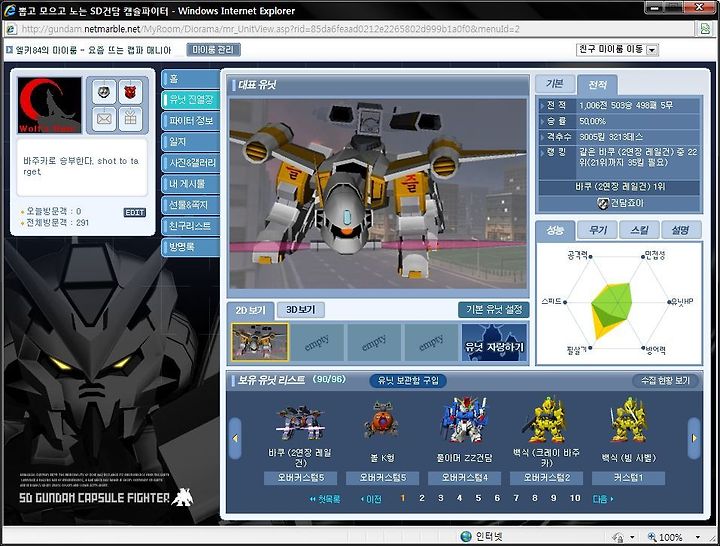
Task: Select the 풀아머 ZZ건담 unit icon
Action: [464, 421]
